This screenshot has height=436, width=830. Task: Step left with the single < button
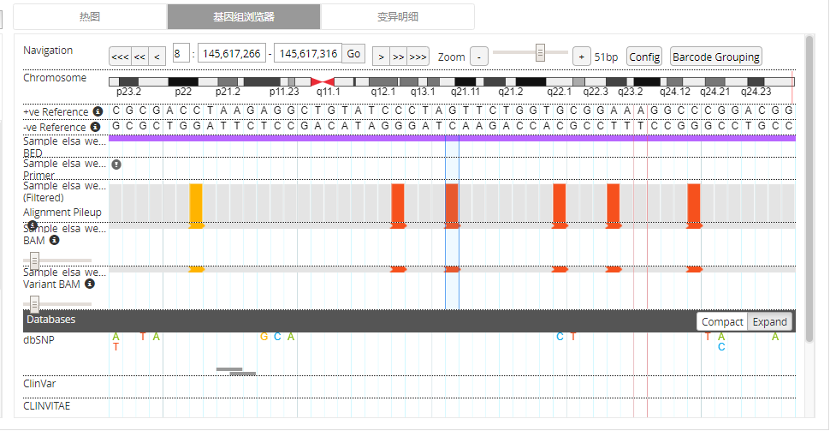[x=157, y=56]
